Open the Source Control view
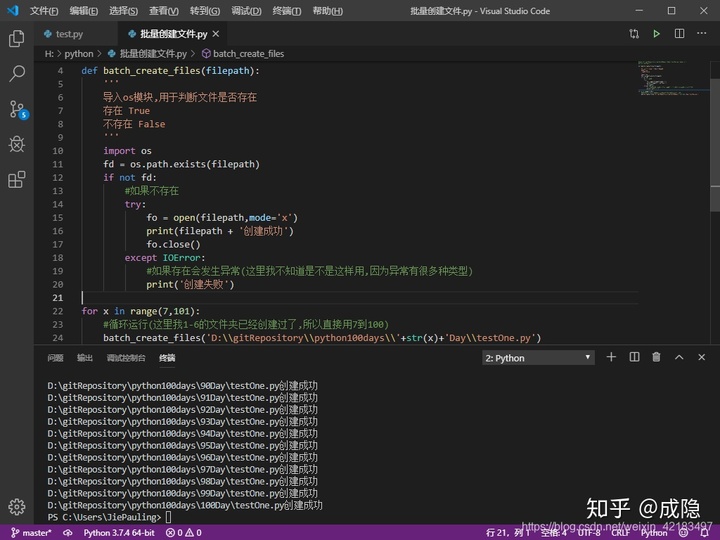 17,109
